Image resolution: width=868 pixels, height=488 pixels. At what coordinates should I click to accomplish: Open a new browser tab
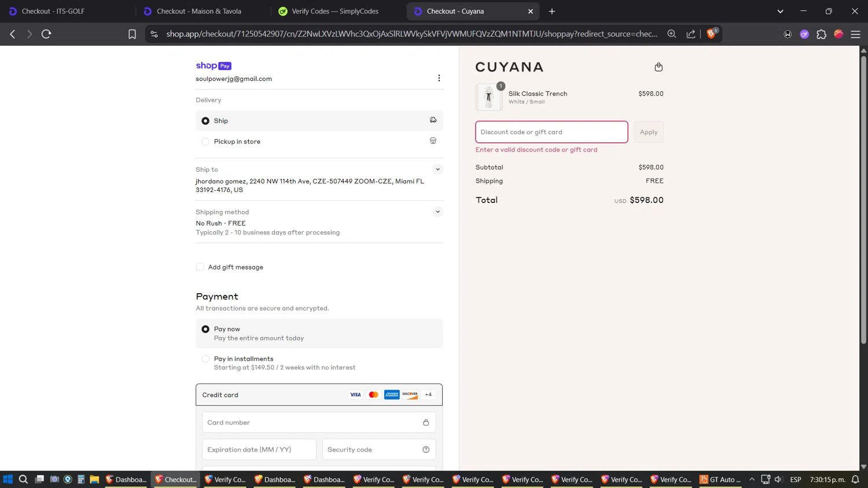pos(552,11)
